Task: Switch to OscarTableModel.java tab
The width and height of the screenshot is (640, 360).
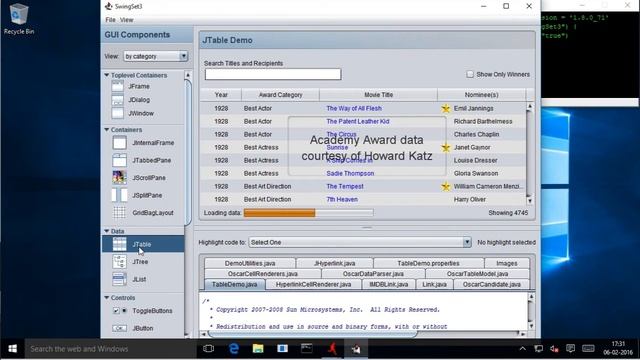Action: point(477,273)
